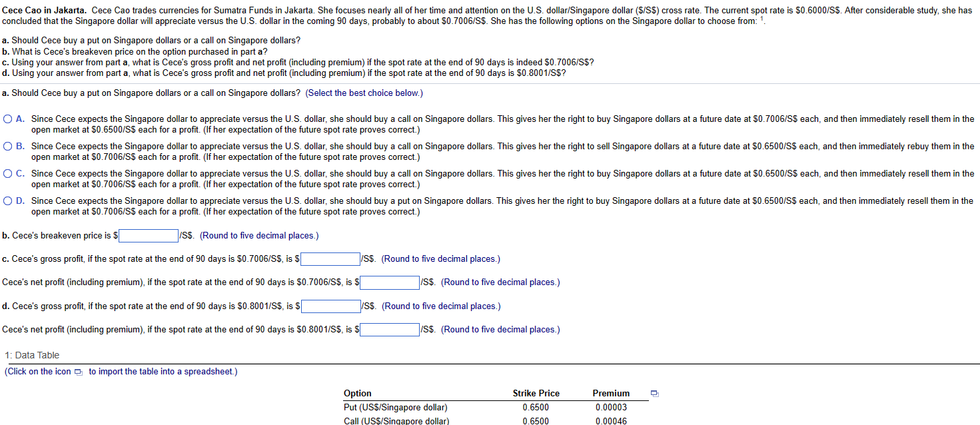Select the Premium column header
This screenshot has height=425, width=980.
610,393
